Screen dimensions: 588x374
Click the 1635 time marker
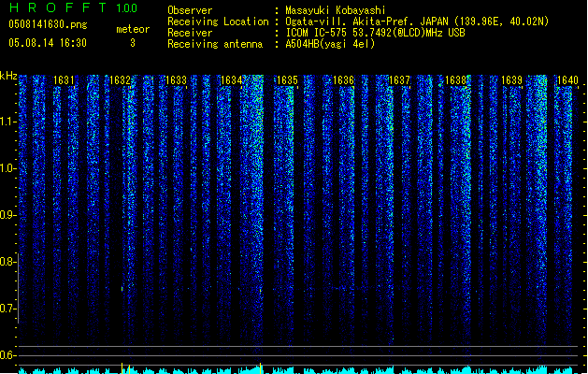(x=287, y=80)
